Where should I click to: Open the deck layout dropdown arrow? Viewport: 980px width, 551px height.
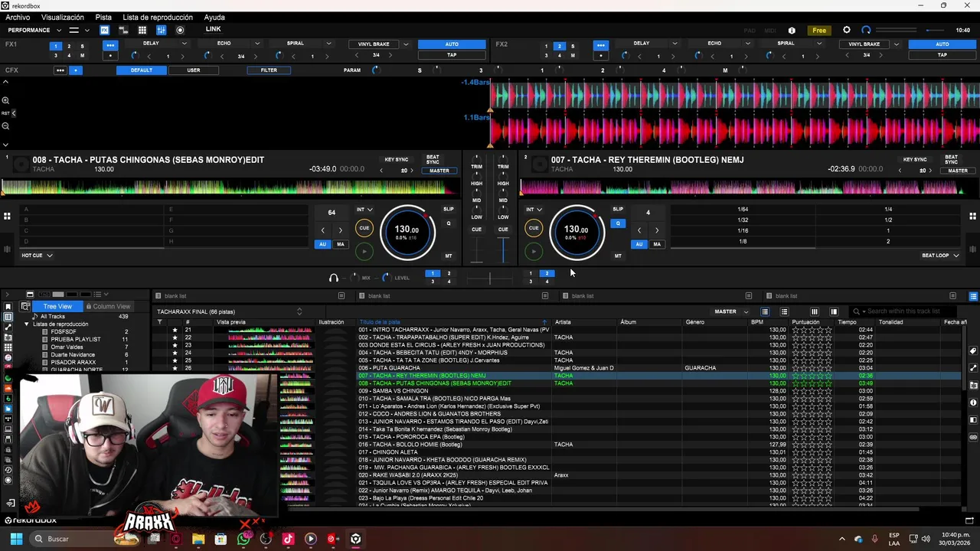(x=87, y=31)
